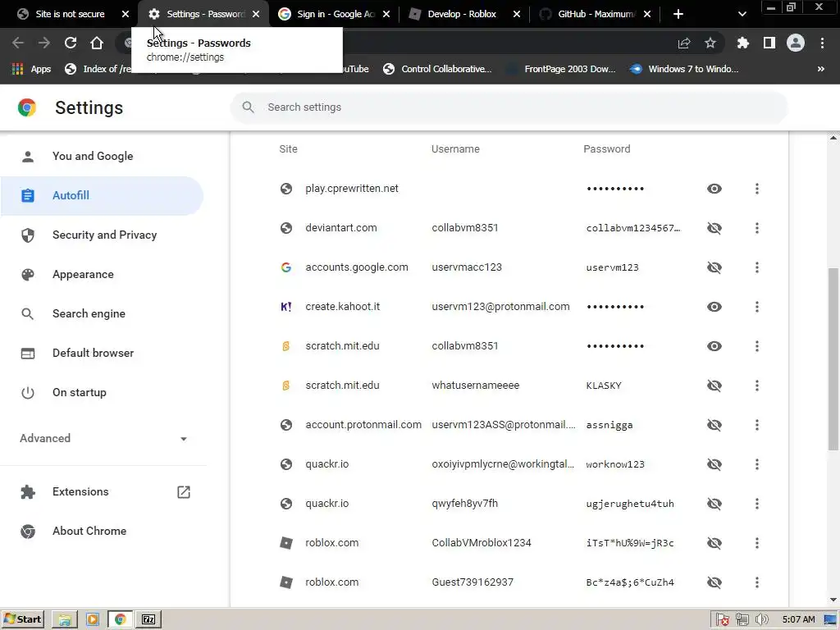Open more actions for account.protonmail.com
The height and width of the screenshot is (630, 840).
click(x=756, y=425)
